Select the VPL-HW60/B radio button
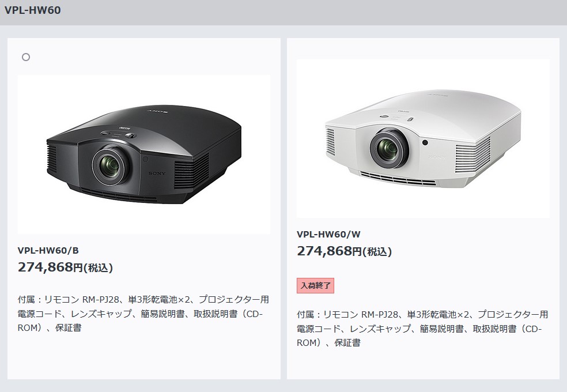This screenshot has height=392, width=567. [26, 57]
